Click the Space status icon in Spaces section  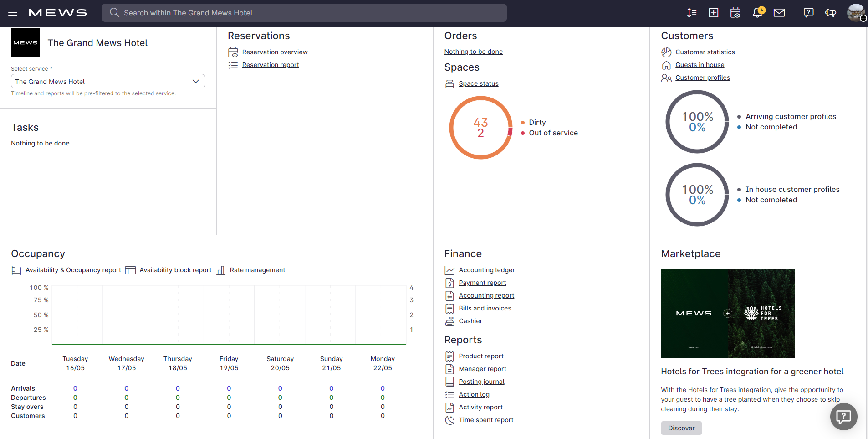pyautogui.click(x=449, y=83)
